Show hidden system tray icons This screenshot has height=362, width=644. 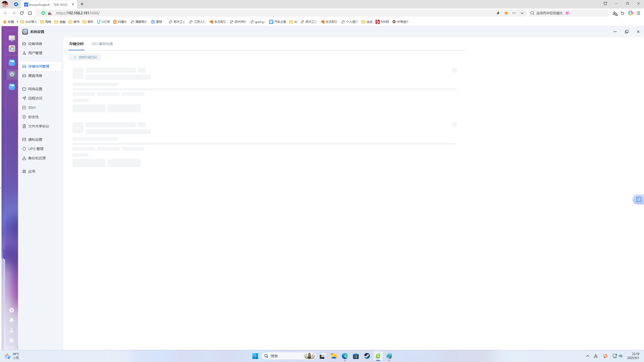pyautogui.click(x=588, y=356)
